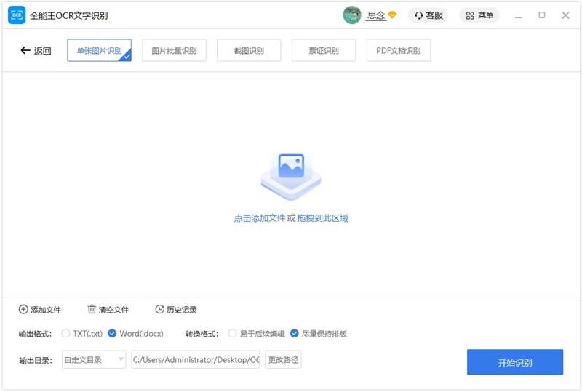Click the output path input field
The image size is (582, 392).
[x=196, y=360]
